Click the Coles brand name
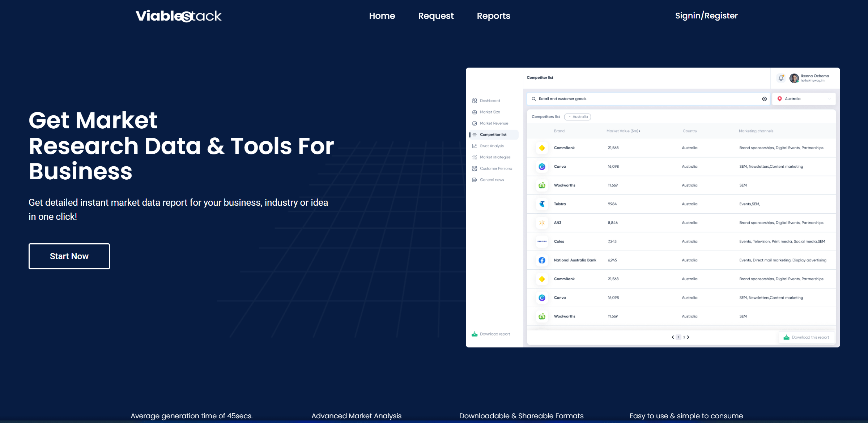Image resolution: width=868 pixels, height=423 pixels. click(x=559, y=242)
